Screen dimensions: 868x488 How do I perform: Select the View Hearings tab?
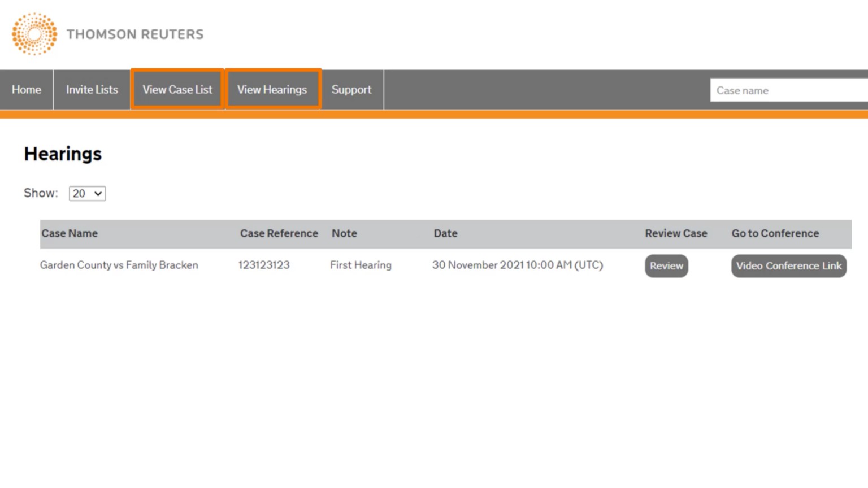tap(272, 89)
